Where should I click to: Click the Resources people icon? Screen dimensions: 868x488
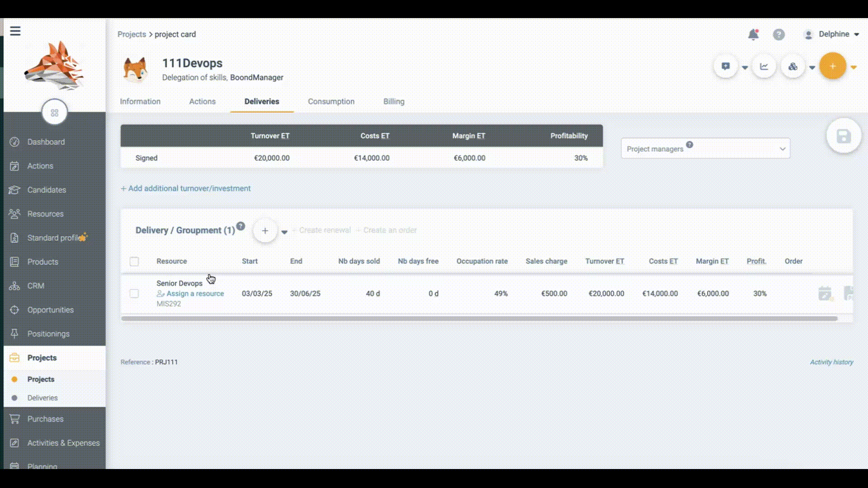pos(14,214)
